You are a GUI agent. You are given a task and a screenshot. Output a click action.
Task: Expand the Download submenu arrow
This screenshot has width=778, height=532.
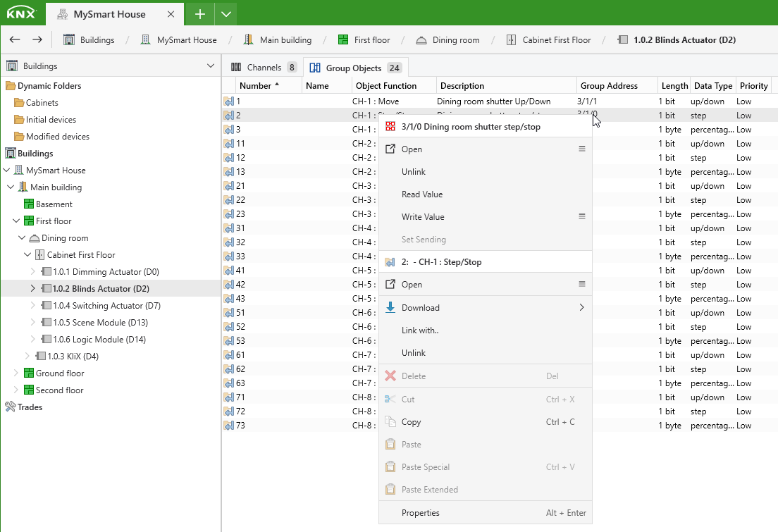point(581,307)
